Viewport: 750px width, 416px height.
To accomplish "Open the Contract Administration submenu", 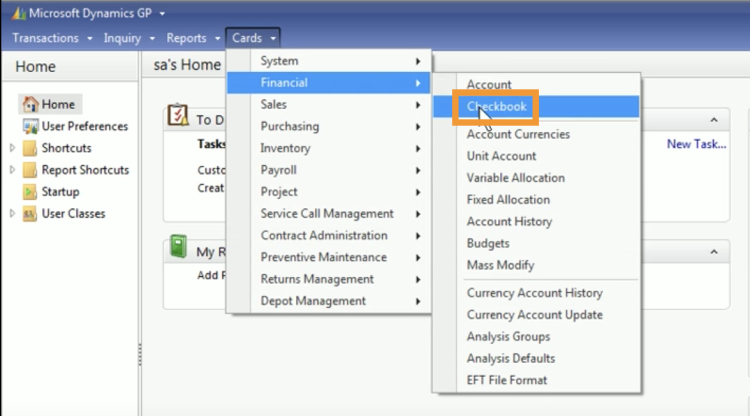I will click(329, 235).
